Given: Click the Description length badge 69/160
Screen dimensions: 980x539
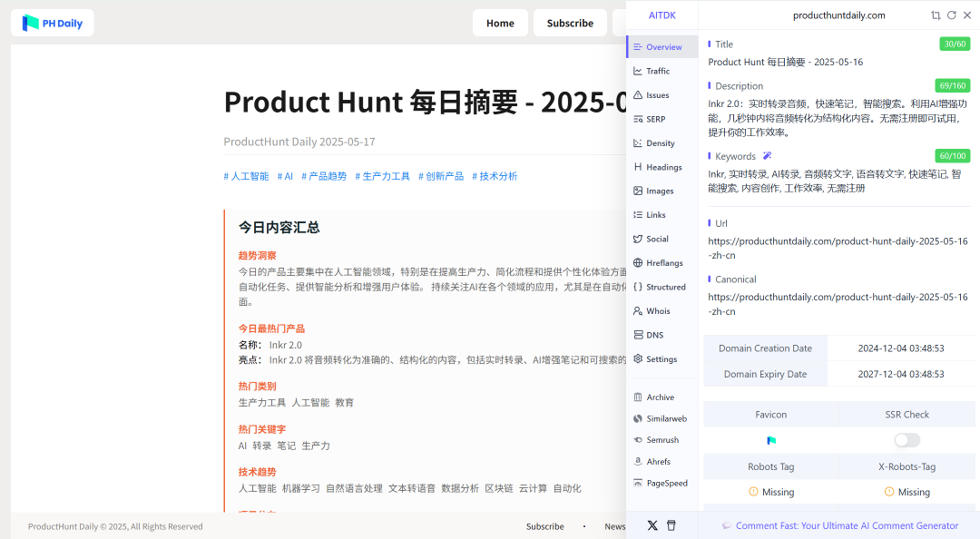Looking at the screenshot, I should click(953, 85).
